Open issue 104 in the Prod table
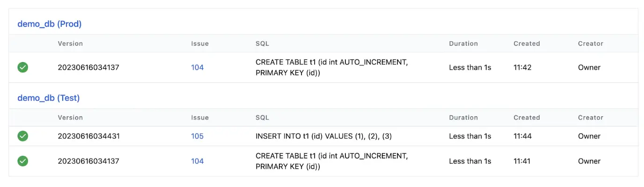The image size is (644, 187). [x=198, y=67]
